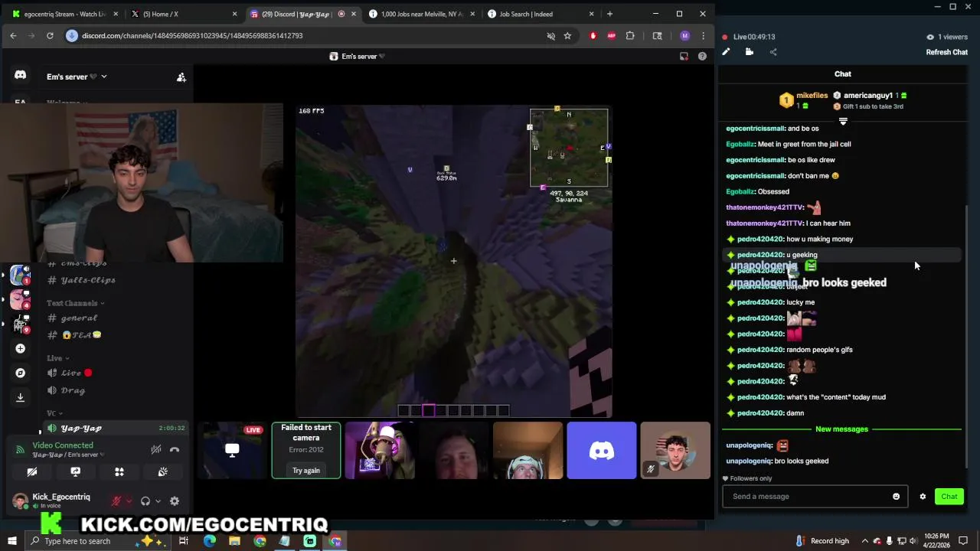Open Task View on the taskbar
The height and width of the screenshot is (551, 980).
pos(184,541)
